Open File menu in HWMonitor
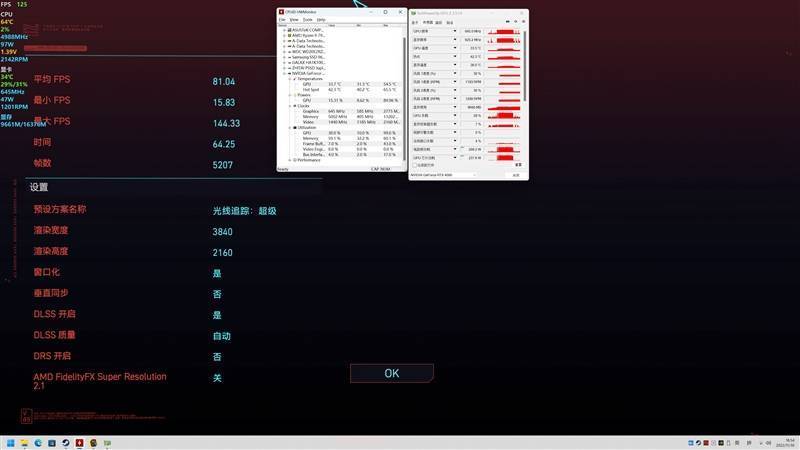Screen dimensions: 800x450 coord(282,19)
